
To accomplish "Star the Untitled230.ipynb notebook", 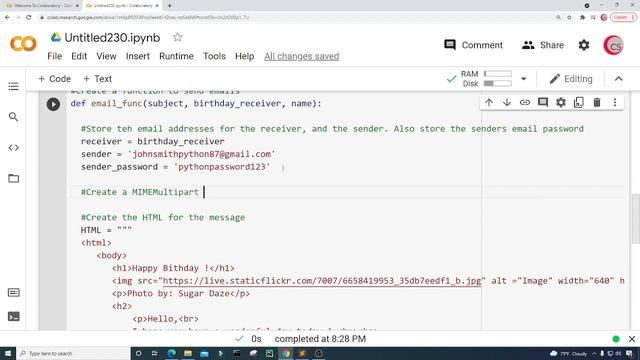I will point(177,38).
